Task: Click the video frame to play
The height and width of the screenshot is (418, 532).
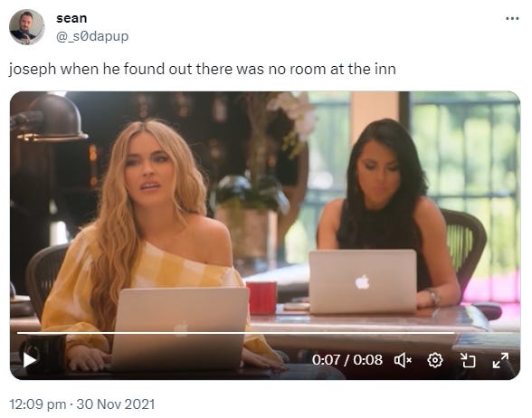Action: [265, 210]
